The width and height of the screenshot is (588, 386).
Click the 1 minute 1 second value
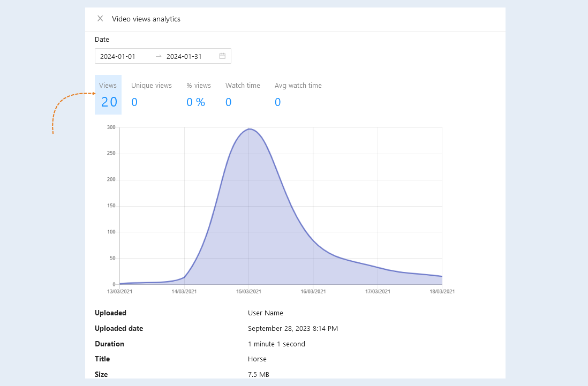(276, 344)
